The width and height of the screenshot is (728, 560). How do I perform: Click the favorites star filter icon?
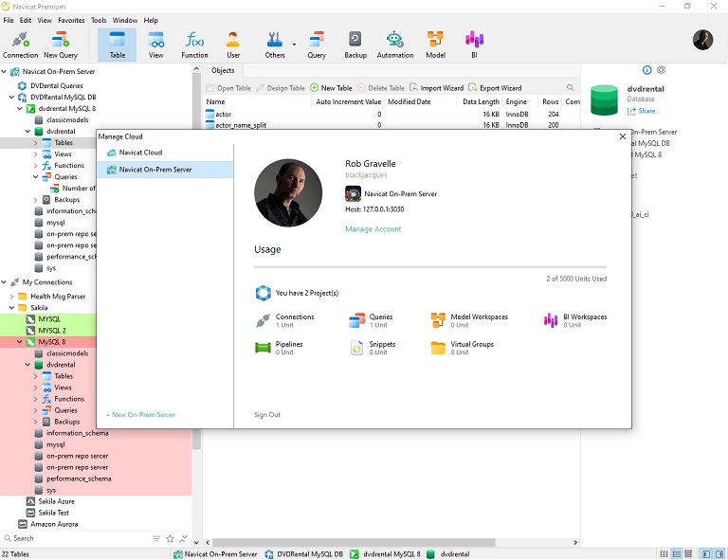point(170,538)
